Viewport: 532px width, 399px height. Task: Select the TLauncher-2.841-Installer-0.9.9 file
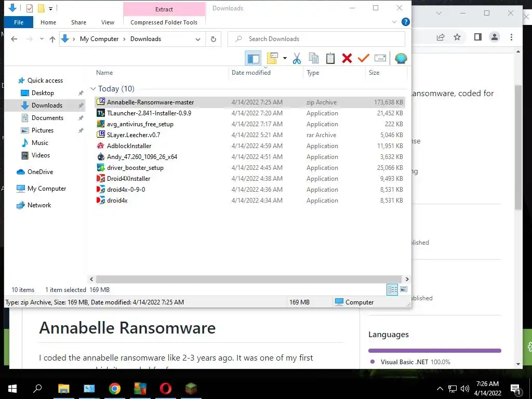tap(250, 113)
